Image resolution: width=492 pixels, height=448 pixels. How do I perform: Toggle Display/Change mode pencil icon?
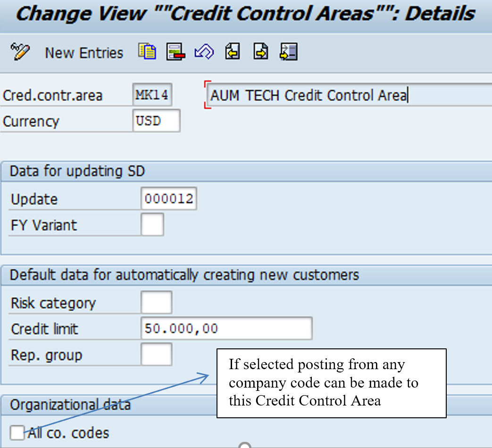coord(20,52)
